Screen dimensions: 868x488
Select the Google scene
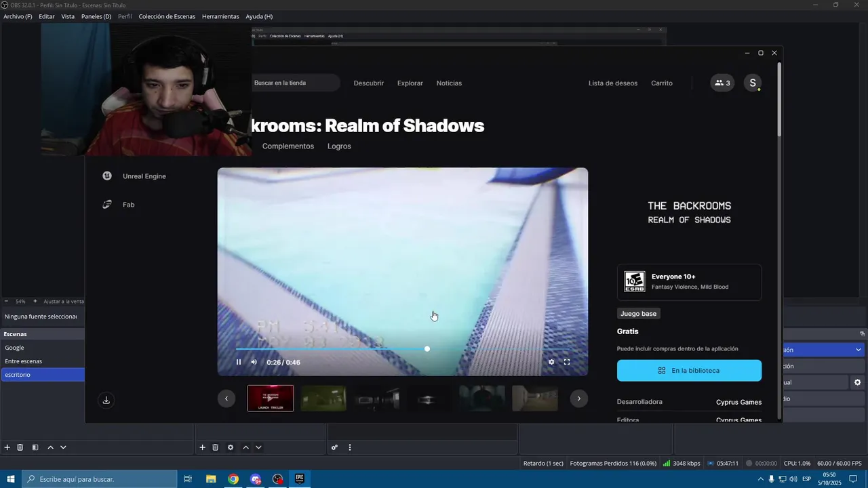(x=43, y=348)
